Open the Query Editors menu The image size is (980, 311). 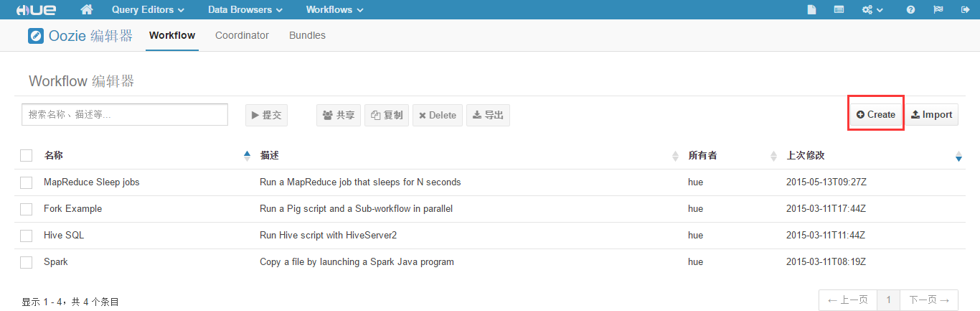pos(148,10)
